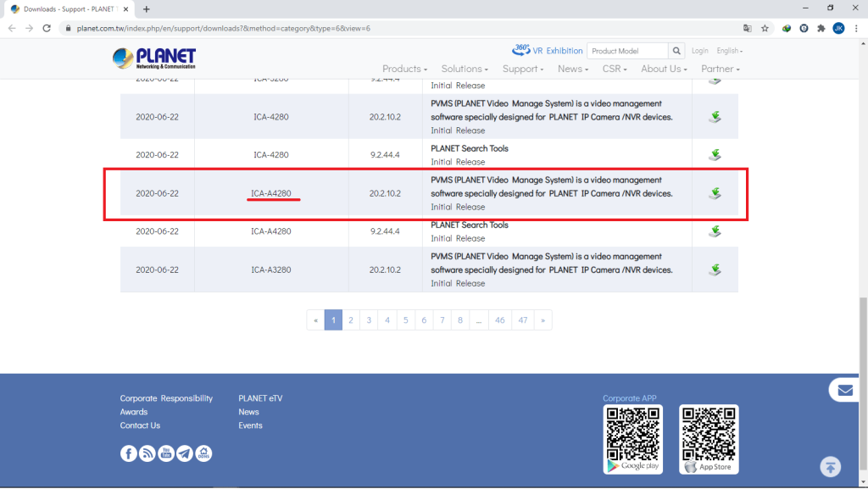Click the Login link
Viewport: 868px width, 489px height.
699,50
